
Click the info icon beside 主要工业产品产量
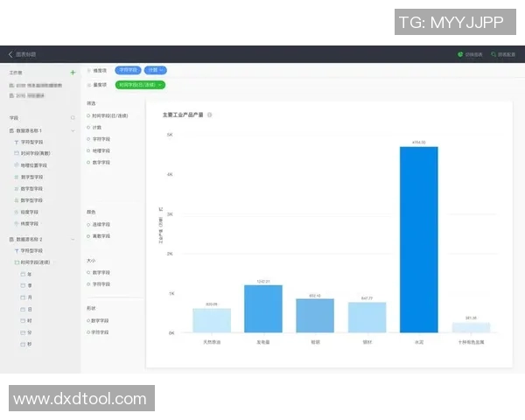click(x=210, y=115)
